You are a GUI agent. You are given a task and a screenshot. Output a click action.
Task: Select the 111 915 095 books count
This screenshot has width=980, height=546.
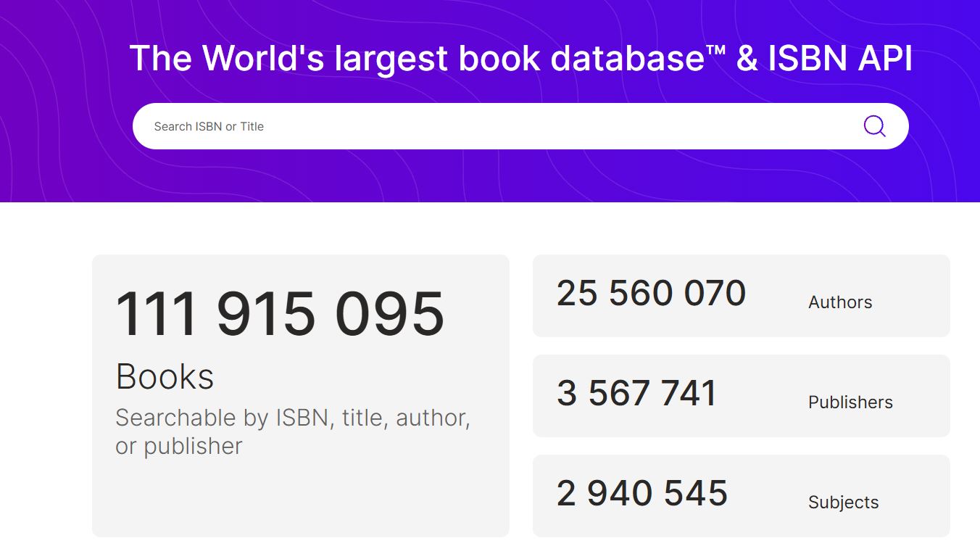[280, 315]
